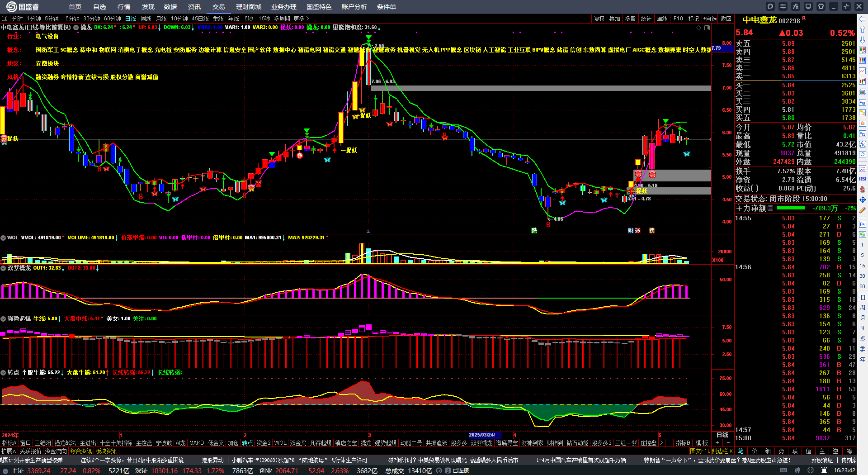The image size is (868, 475).
Task: Click the screen display icon in title bar
Action: tap(808, 6)
